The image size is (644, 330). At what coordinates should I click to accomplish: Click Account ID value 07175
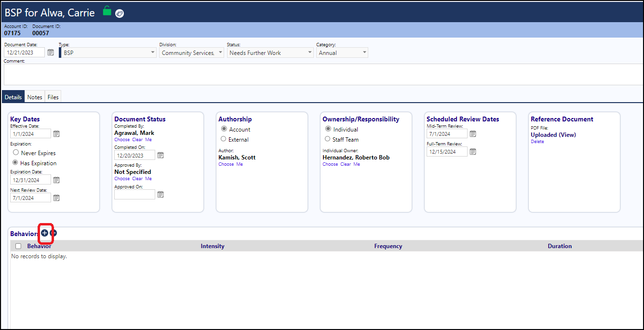click(x=13, y=33)
